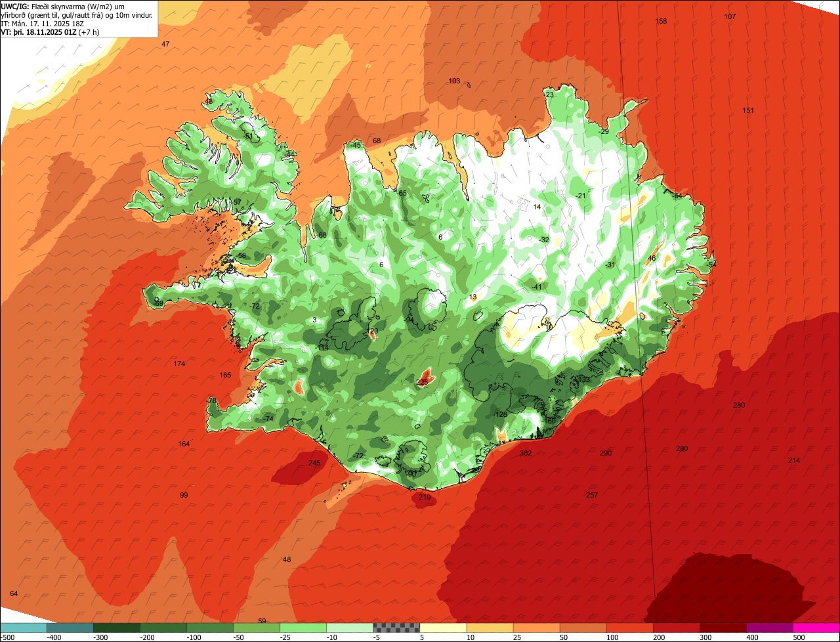
Task: Click the pale yellow 5 to 10 legend swatch
Action: pos(443,628)
